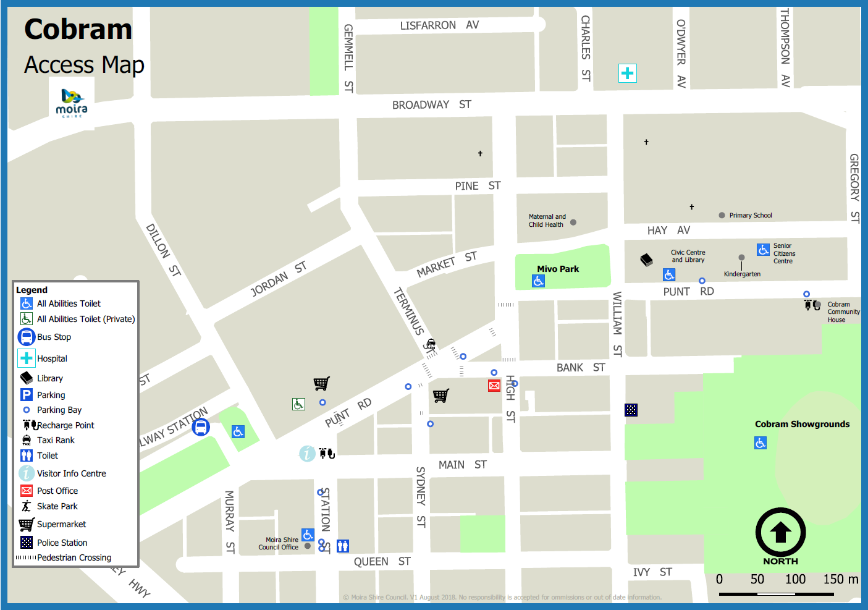The height and width of the screenshot is (610, 868).
Task: Select the bus stop icon on Railway Station St
Action: 200,427
